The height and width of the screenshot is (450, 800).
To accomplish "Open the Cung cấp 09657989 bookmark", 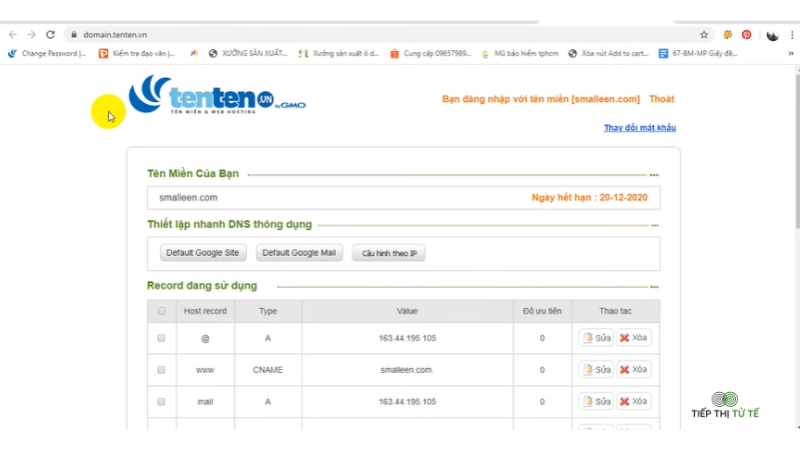I will 431,54.
